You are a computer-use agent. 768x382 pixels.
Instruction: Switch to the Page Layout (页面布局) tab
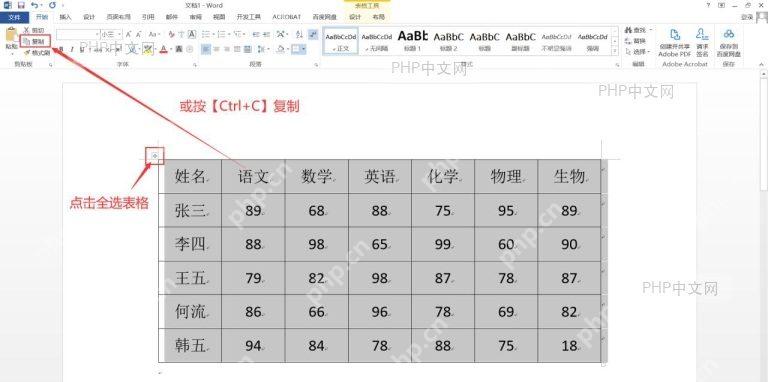point(119,17)
